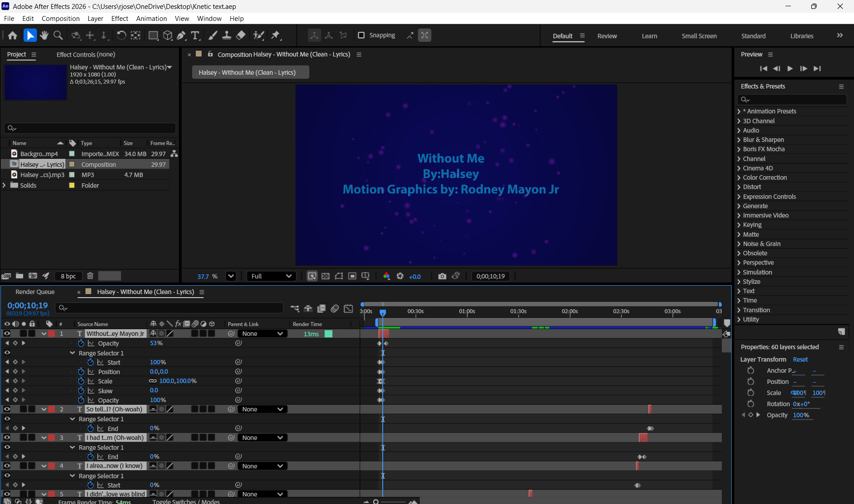
Task: Select the Zoom tool
Action: coord(58,36)
